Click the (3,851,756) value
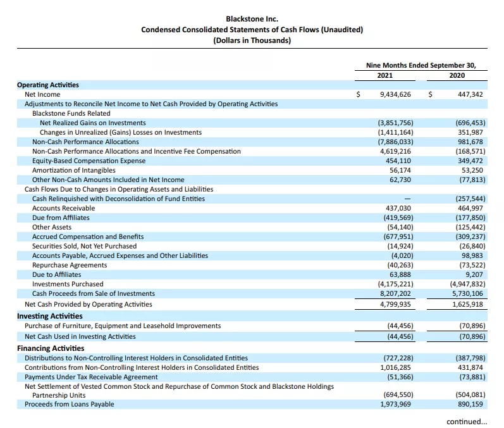 click(395, 123)
